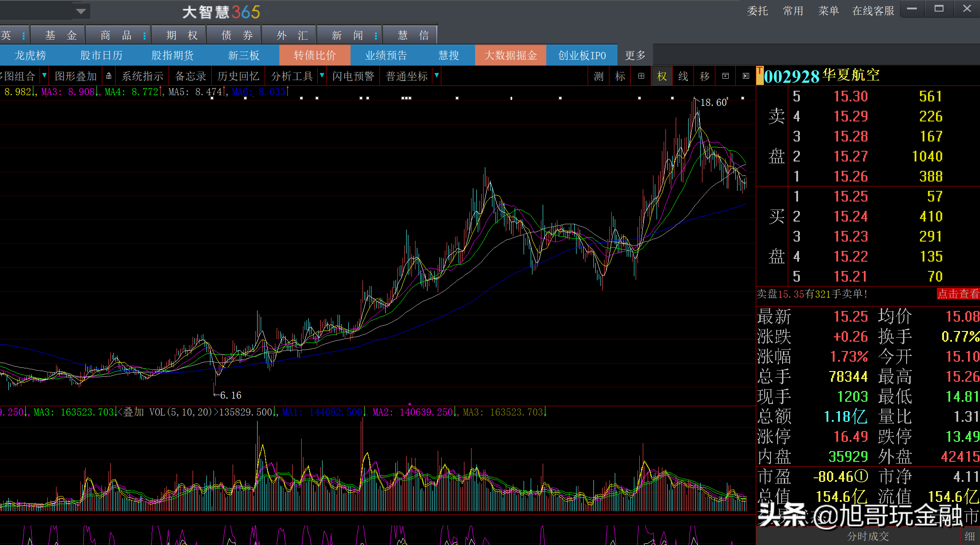Click the 历史回忆 toolbar button
The image size is (980, 545).
click(x=238, y=77)
